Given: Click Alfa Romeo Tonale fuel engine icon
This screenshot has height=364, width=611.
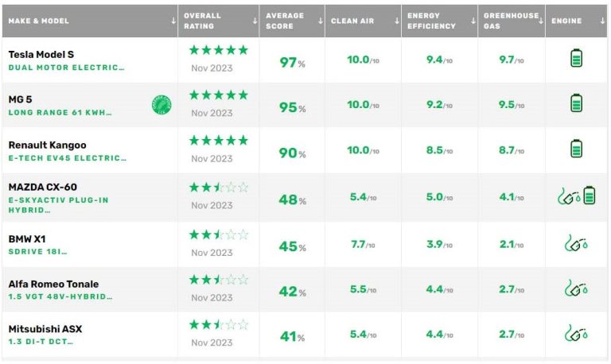Looking at the screenshot, I should 576,288.
